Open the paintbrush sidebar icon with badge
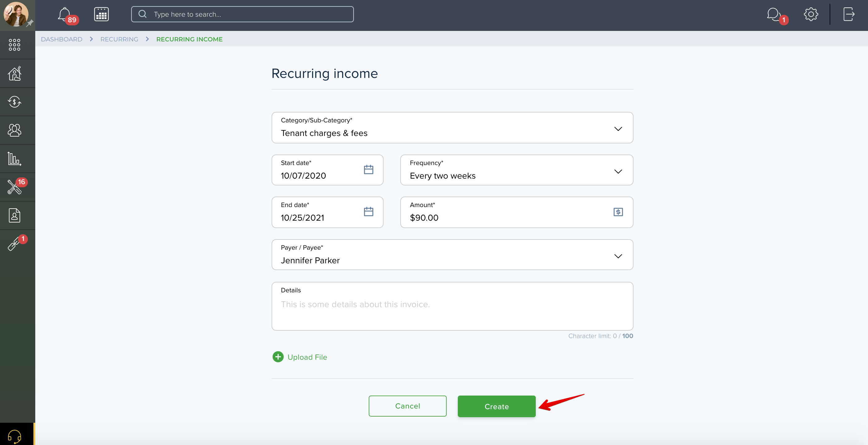This screenshot has height=445, width=868. [15, 244]
